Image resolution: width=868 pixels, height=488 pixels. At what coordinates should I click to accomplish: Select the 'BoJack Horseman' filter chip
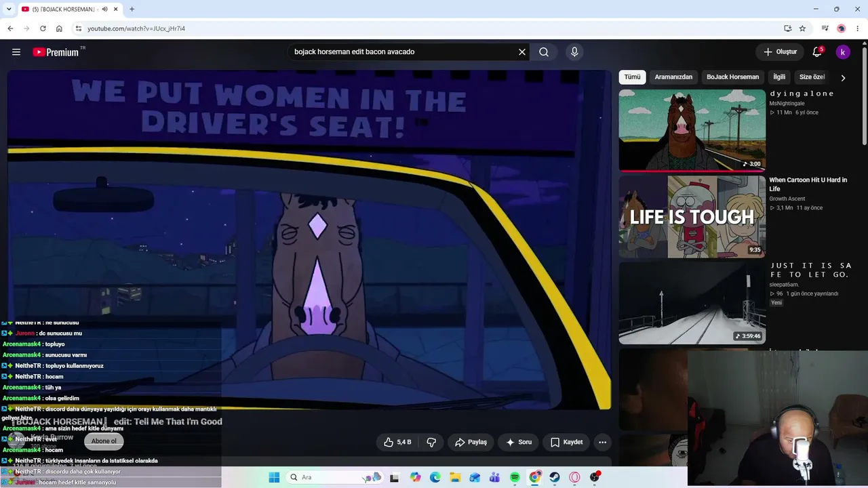[732, 77]
